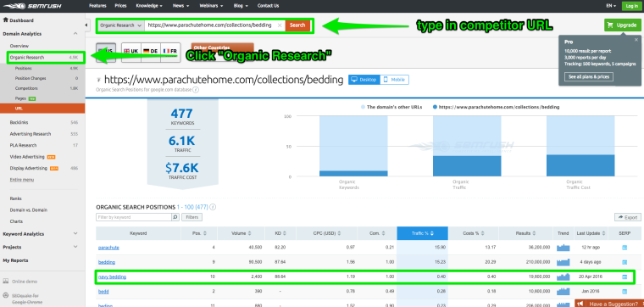Open Contact Us page
The image size is (644, 307).
point(269,6)
